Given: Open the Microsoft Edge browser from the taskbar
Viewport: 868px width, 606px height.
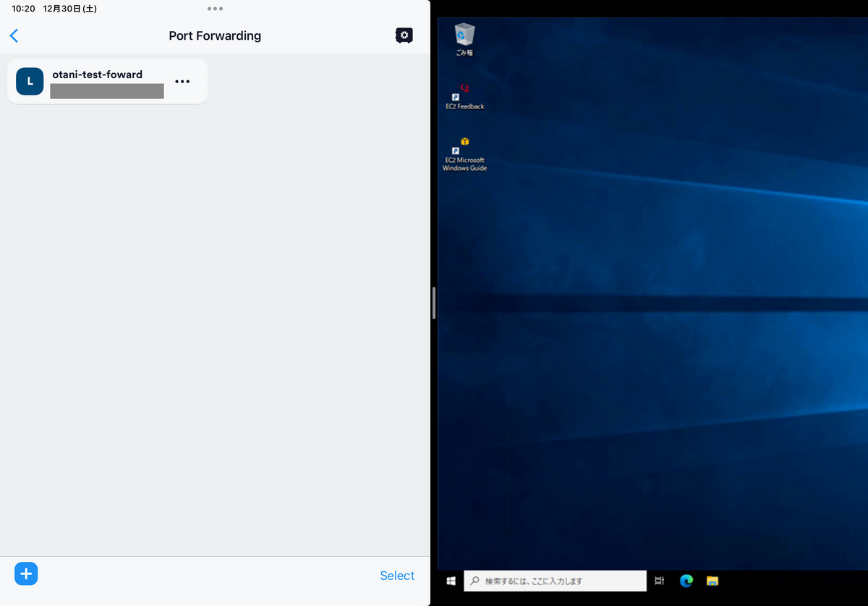Looking at the screenshot, I should (685, 581).
